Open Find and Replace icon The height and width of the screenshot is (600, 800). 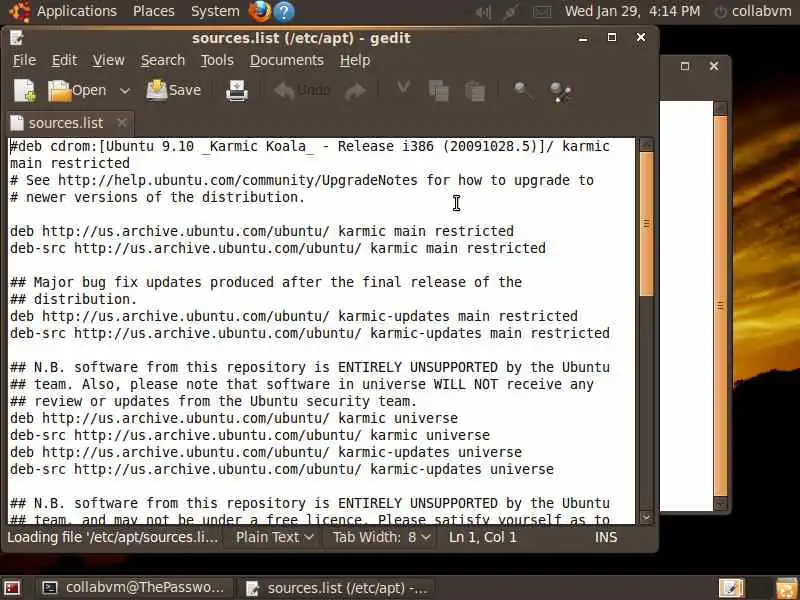[x=560, y=92]
